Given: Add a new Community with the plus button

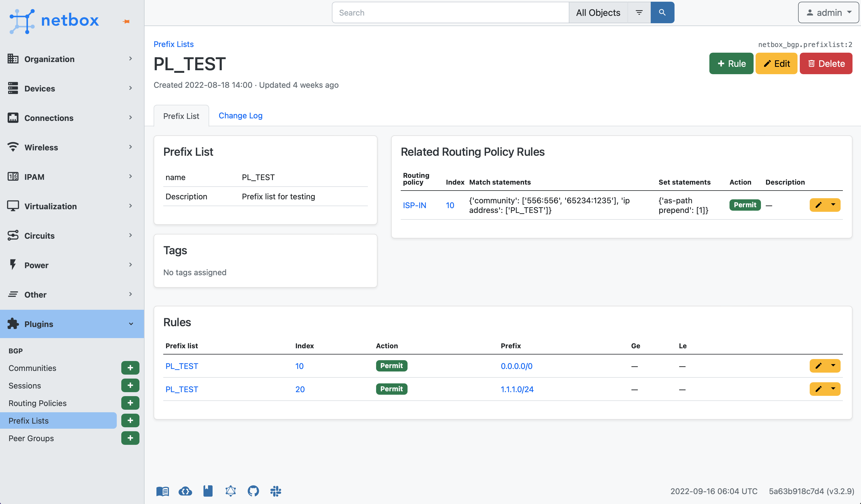Looking at the screenshot, I should [130, 368].
